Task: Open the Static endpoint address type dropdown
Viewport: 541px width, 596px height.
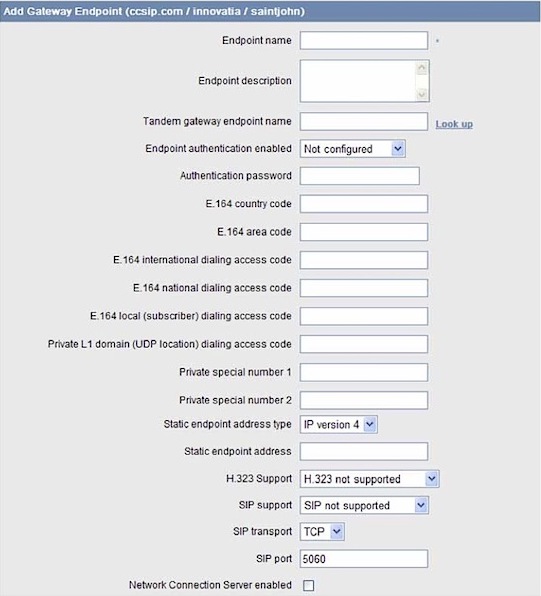Action: (x=338, y=424)
